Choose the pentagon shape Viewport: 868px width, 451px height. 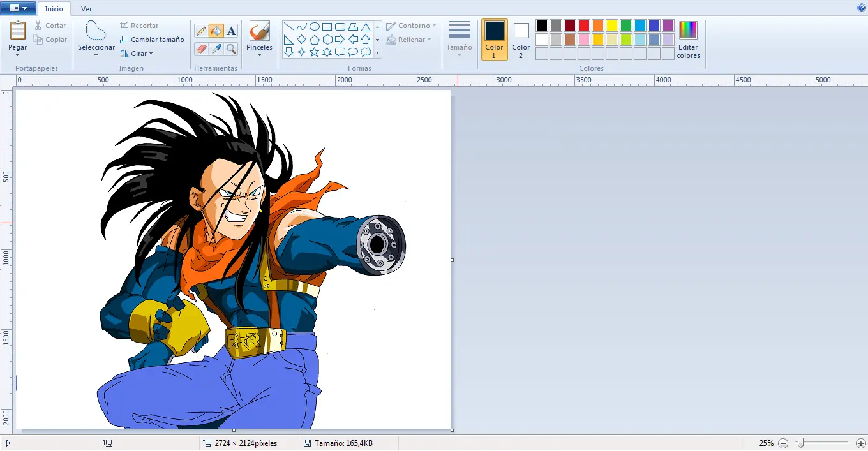[314, 40]
